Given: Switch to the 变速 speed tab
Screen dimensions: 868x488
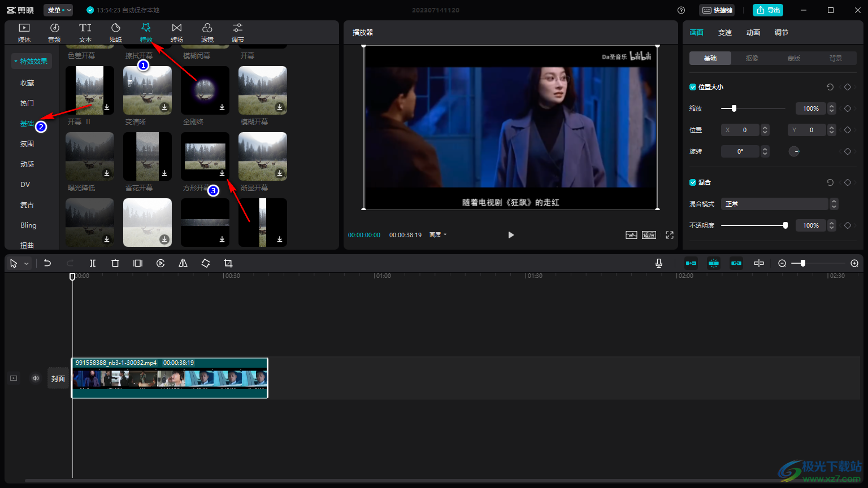Looking at the screenshot, I should point(725,33).
